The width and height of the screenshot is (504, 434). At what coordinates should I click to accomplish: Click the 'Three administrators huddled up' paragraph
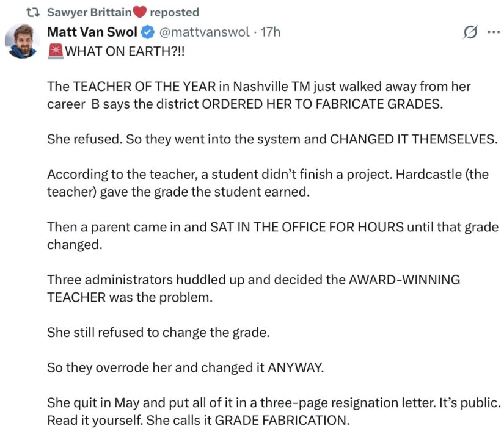pos(254,289)
